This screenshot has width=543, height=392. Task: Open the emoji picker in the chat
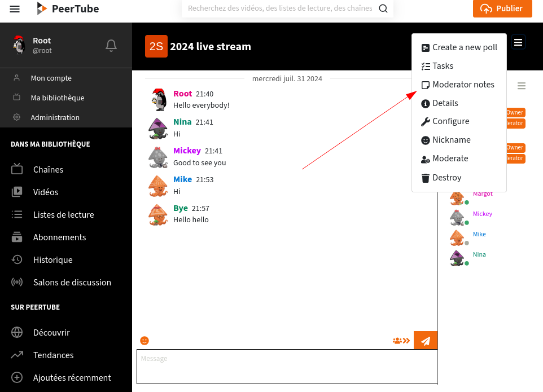(x=144, y=341)
